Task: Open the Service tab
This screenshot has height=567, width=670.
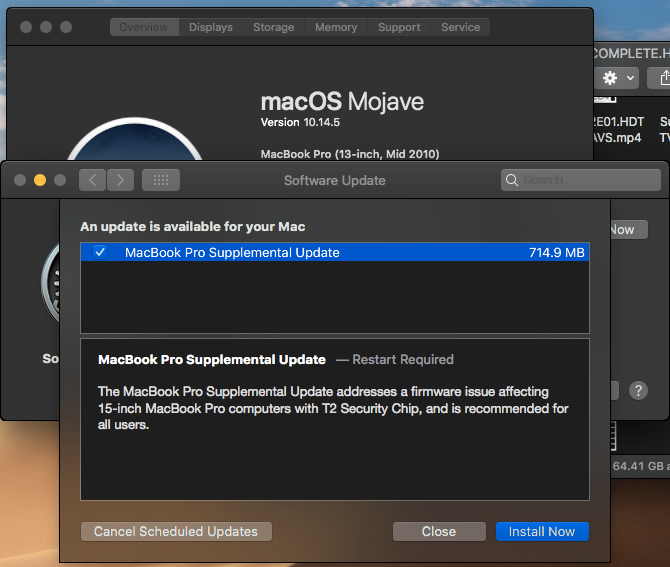Action: coord(460,27)
